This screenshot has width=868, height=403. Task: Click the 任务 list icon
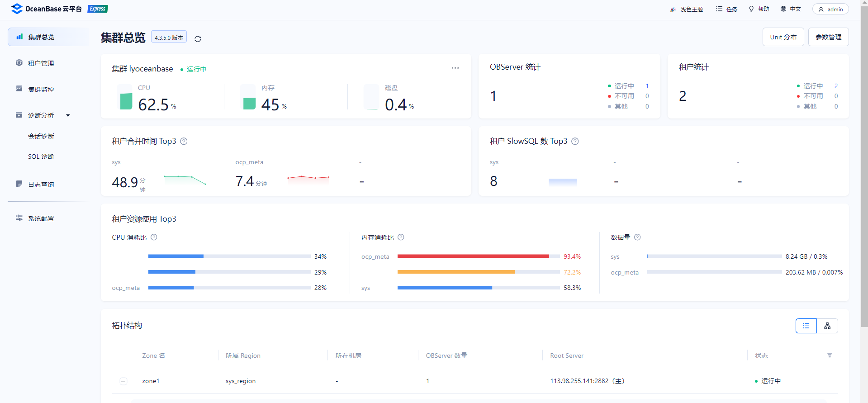719,9
